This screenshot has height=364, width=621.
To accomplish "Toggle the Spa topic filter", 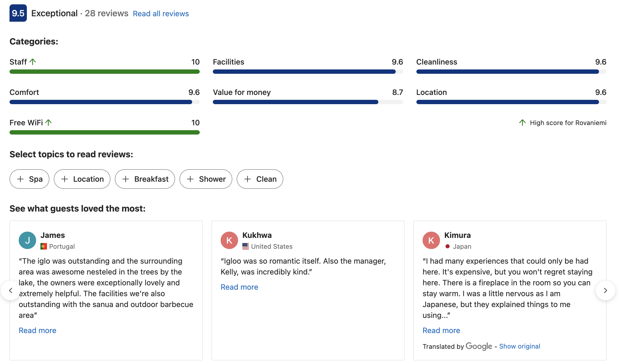I will 29,179.
